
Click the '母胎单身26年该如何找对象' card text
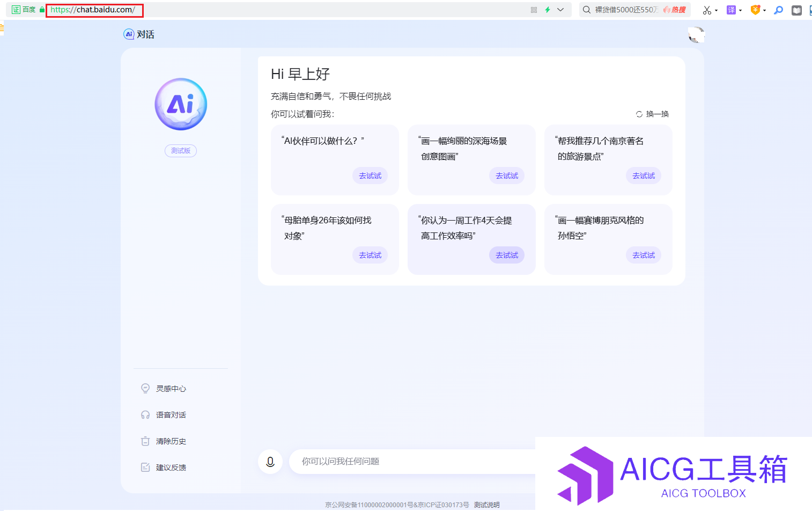coord(327,228)
